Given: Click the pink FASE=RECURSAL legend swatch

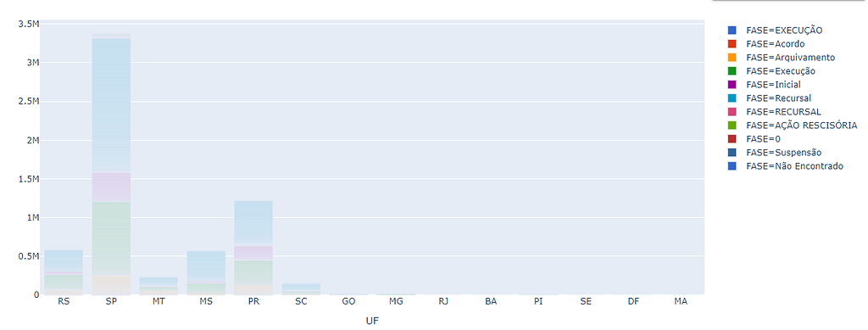Looking at the screenshot, I should click(732, 112).
